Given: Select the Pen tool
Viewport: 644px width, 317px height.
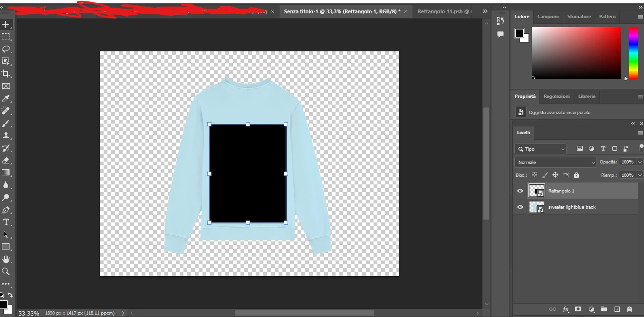Looking at the screenshot, I should click(x=6, y=210).
